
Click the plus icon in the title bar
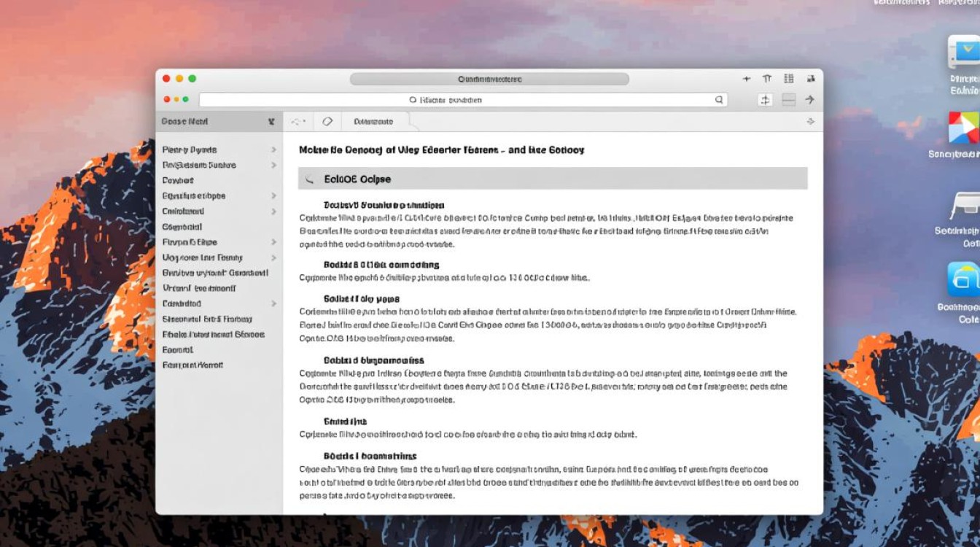(x=746, y=79)
